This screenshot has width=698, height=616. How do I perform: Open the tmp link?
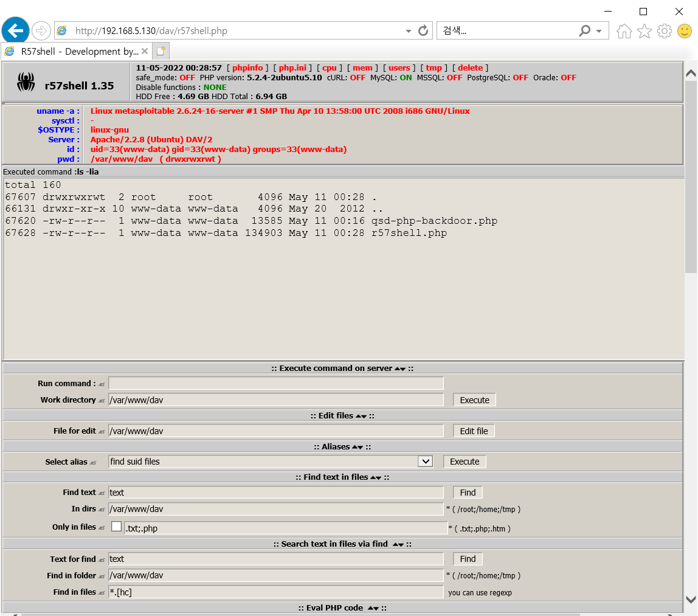coord(434,67)
